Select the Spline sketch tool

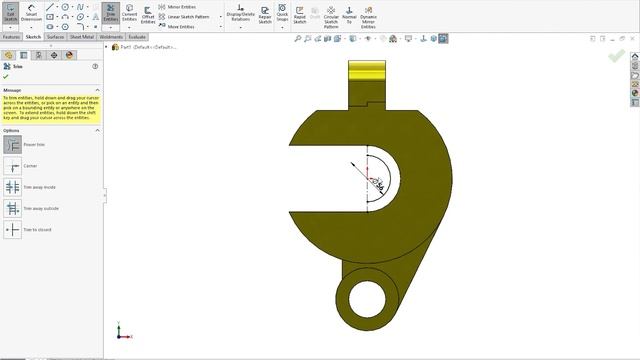80,7
